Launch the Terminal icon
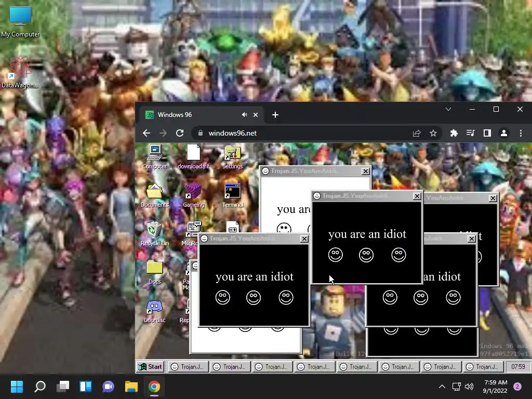Image resolution: width=532 pixels, height=399 pixels. (x=233, y=195)
